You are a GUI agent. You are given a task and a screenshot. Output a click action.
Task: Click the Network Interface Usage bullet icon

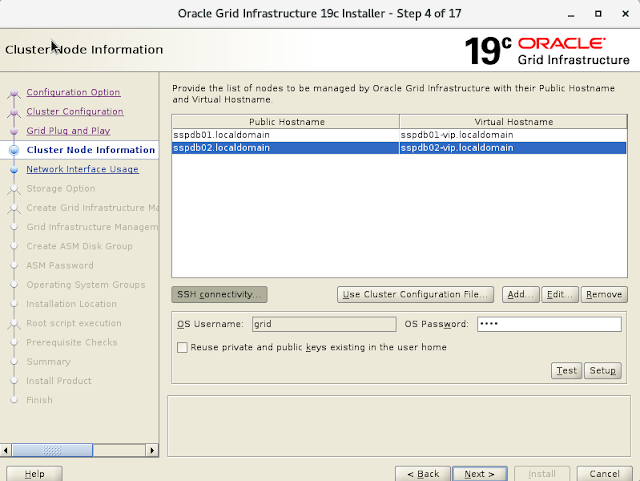(x=14, y=169)
